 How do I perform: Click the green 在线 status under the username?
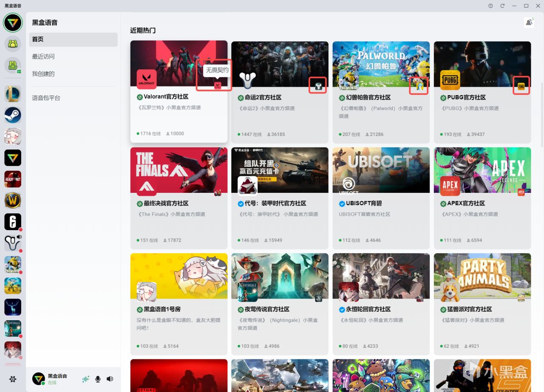click(52, 383)
